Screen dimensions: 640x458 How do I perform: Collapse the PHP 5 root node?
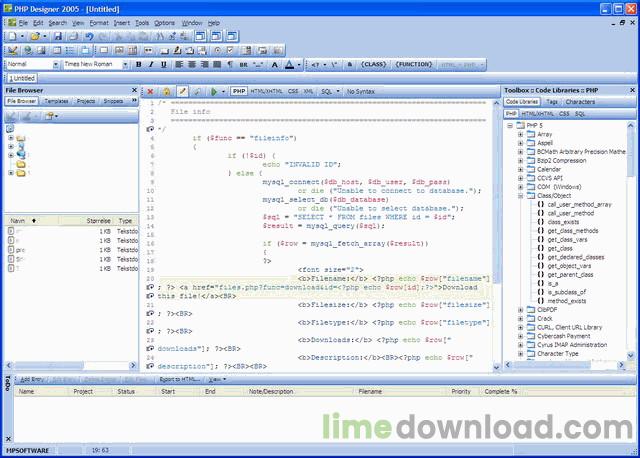510,125
